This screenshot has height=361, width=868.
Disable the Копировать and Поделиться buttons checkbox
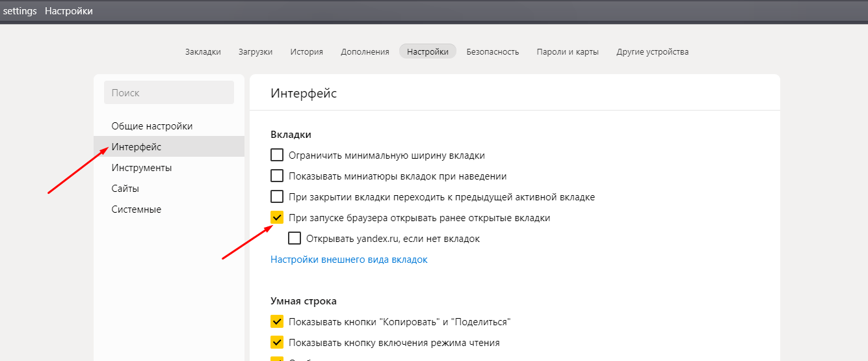point(277,322)
